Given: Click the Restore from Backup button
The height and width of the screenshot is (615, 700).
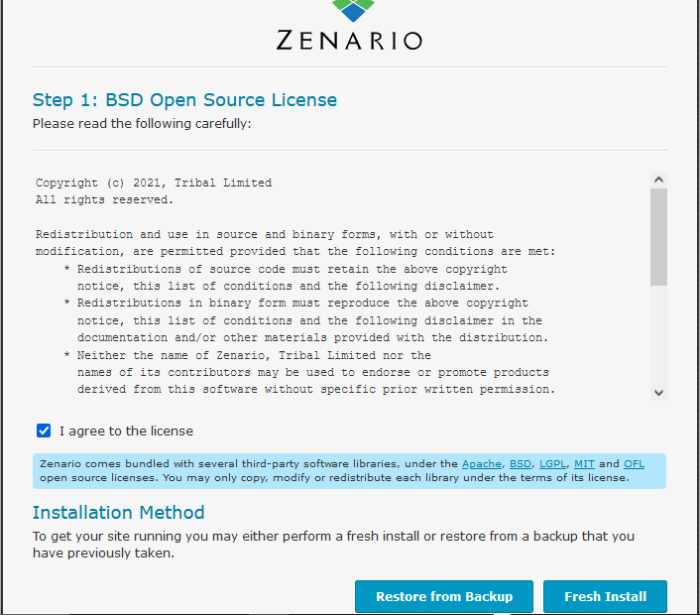Looking at the screenshot, I should tap(444, 596).
